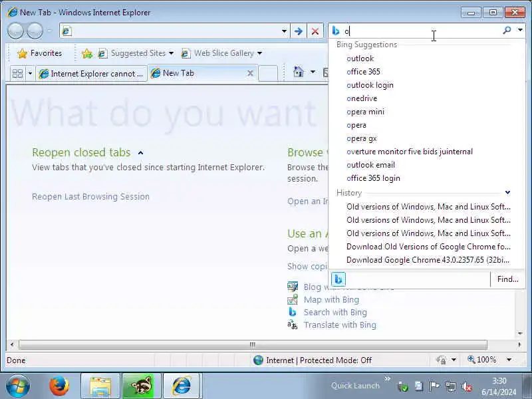The height and width of the screenshot is (399, 532).
Task: Launch Firefox from the taskbar
Action: (59, 386)
